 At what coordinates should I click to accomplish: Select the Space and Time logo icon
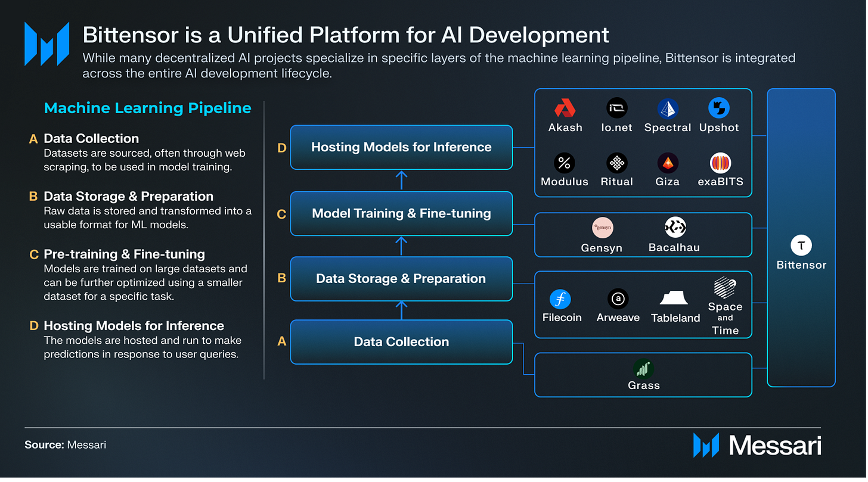click(x=725, y=288)
